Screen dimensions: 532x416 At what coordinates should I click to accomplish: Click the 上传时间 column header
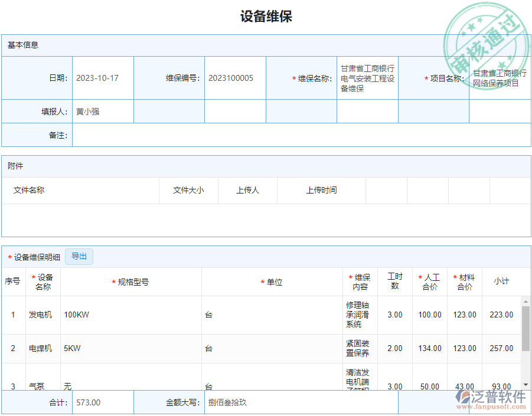point(321,191)
